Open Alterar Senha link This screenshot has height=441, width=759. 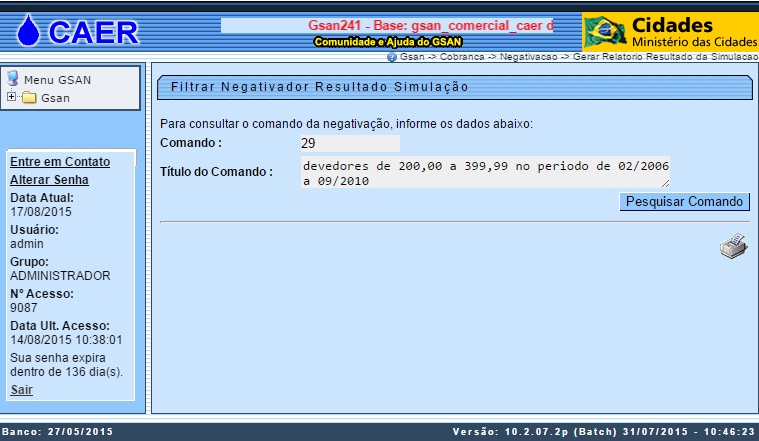pos(49,180)
